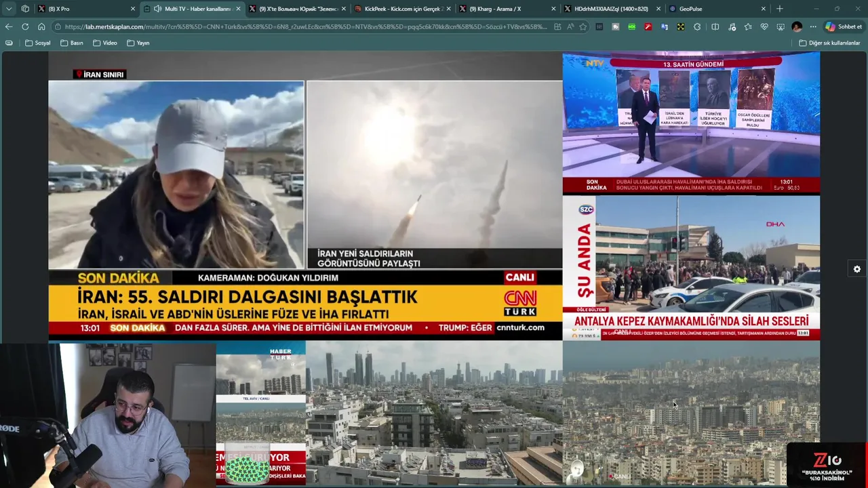Reload the current page
The image size is (868, 488).
pos(25,26)
